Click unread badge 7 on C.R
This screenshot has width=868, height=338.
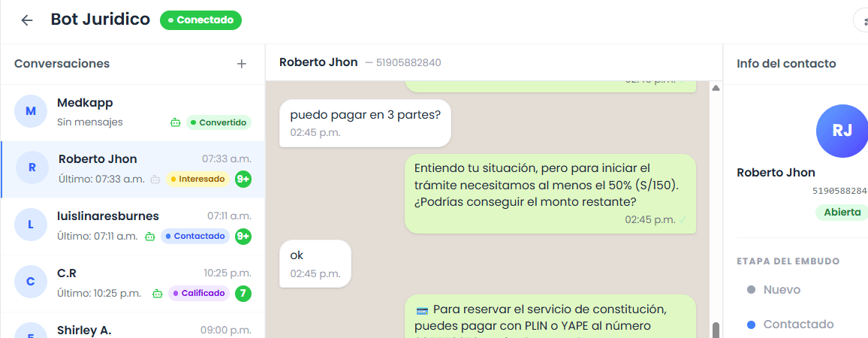[243, 294]
